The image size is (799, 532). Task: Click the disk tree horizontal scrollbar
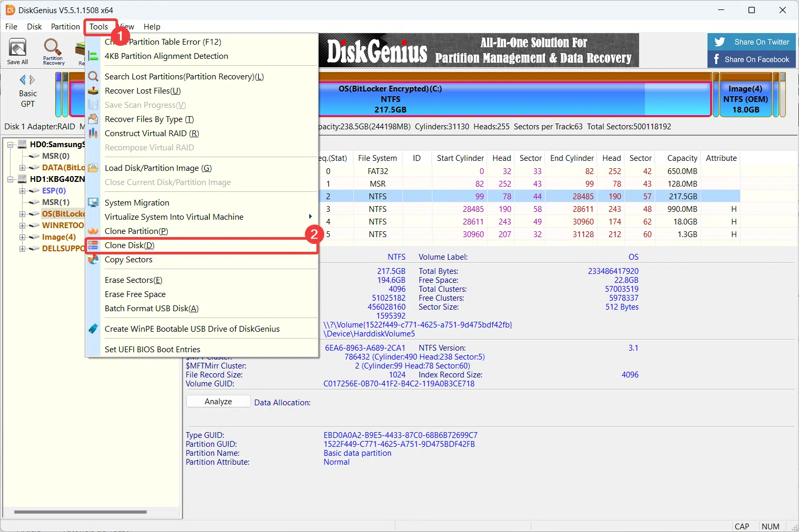click(x=80, y=511)
